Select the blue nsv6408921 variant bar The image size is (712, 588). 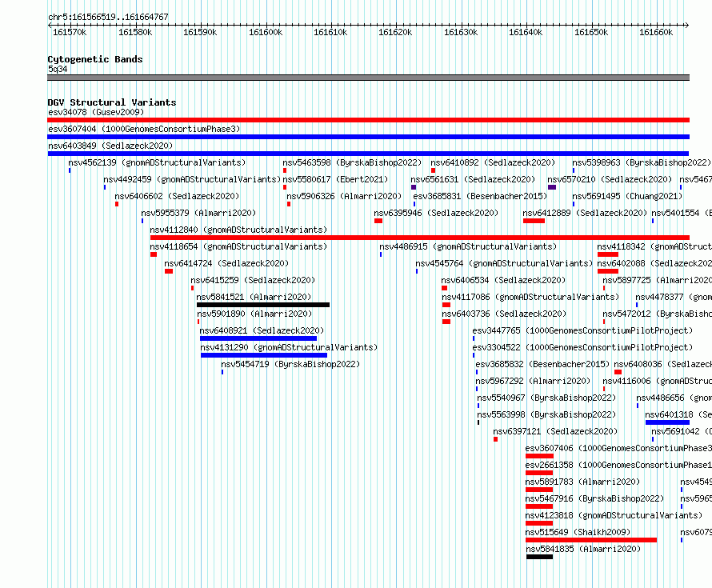coord(258,338)
